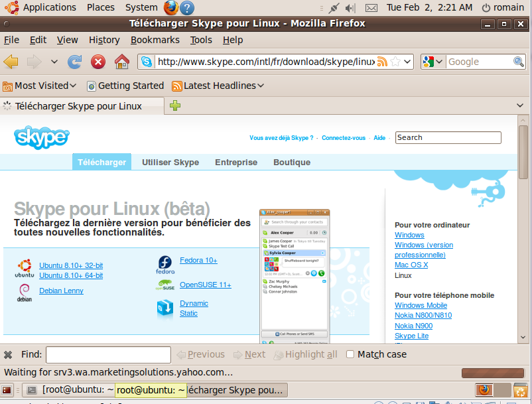Click the Mac OS X link
The image size is (532, 404).
point(411,265)
